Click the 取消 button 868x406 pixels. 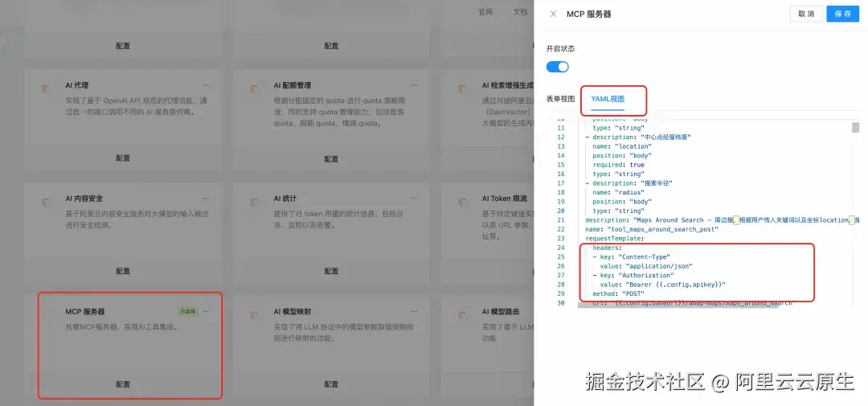point(806,14)
